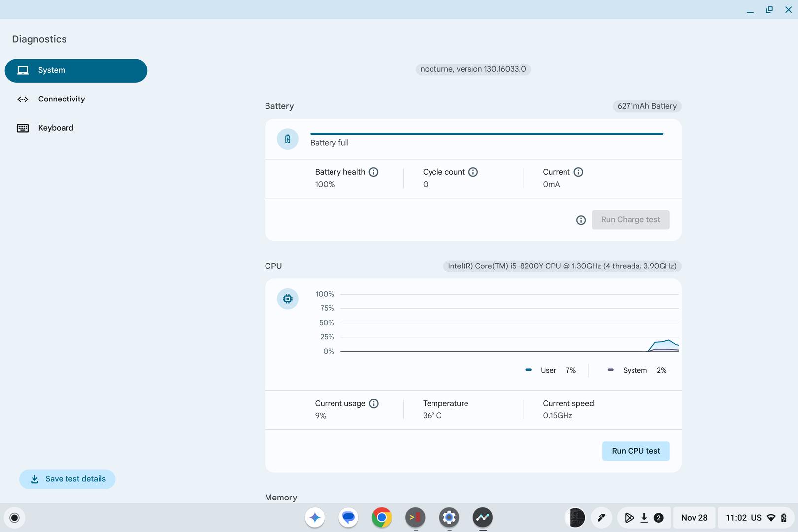The image size is (798, 532).
Task: Save test details to file
Action: pos(67,479)
